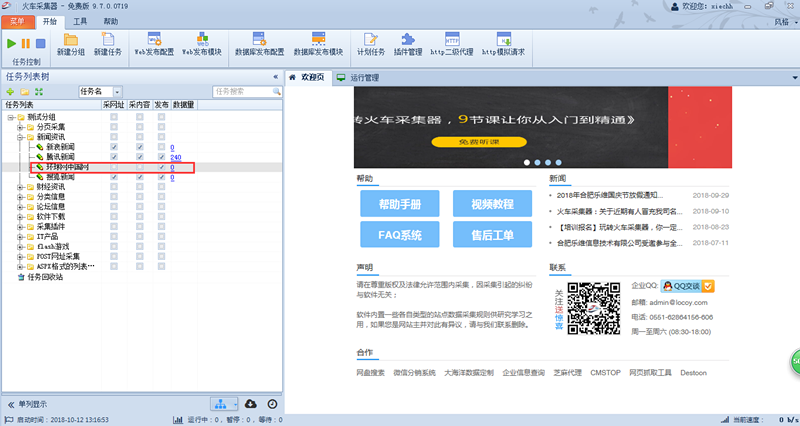Create a new task with 新建任务

[108, 44]
